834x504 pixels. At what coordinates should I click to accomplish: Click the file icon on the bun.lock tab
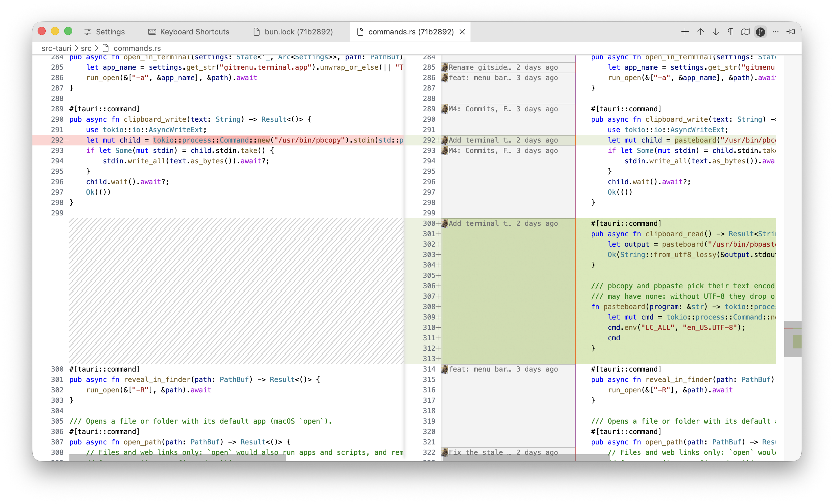[257, 32]
